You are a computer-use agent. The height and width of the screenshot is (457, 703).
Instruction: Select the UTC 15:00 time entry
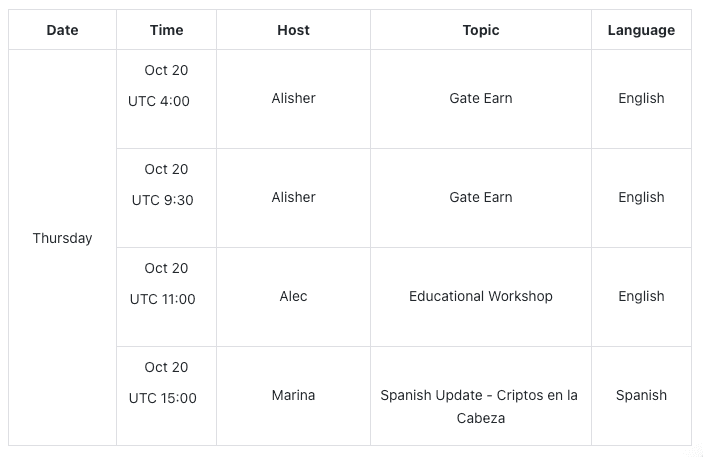pos(163,398)
